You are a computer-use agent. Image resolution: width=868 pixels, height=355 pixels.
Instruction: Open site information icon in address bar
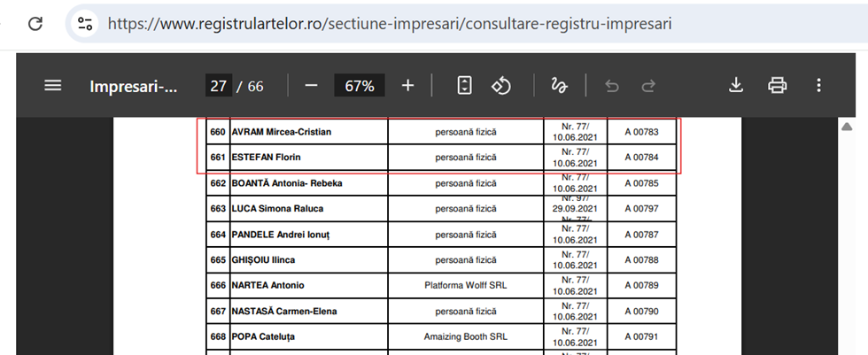(85, 23)
